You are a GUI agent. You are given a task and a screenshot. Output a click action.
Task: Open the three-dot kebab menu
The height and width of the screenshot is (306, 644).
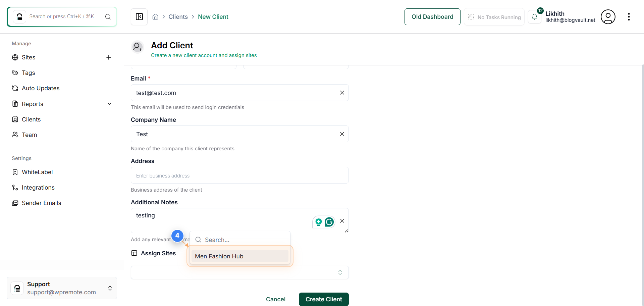[629, 16]
